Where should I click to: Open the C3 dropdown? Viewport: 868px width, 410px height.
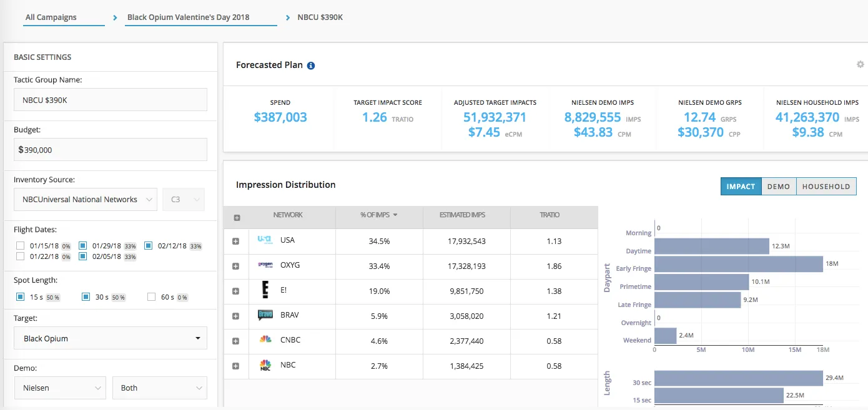[183, 200]
